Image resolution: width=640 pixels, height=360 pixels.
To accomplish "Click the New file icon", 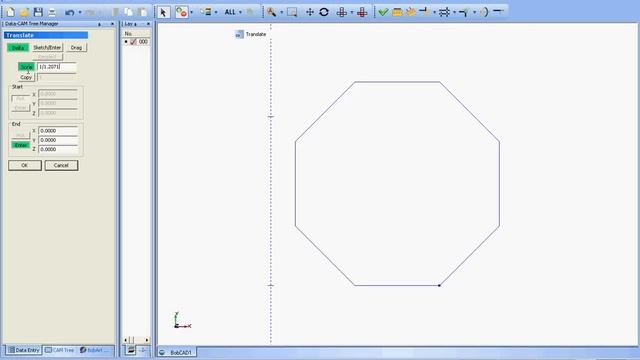I will [10, 12].
